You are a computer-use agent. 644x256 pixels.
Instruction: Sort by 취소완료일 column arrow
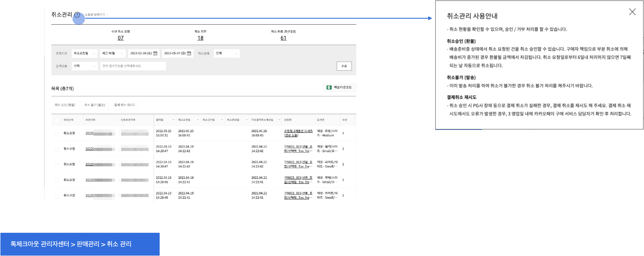coord(247,120)
